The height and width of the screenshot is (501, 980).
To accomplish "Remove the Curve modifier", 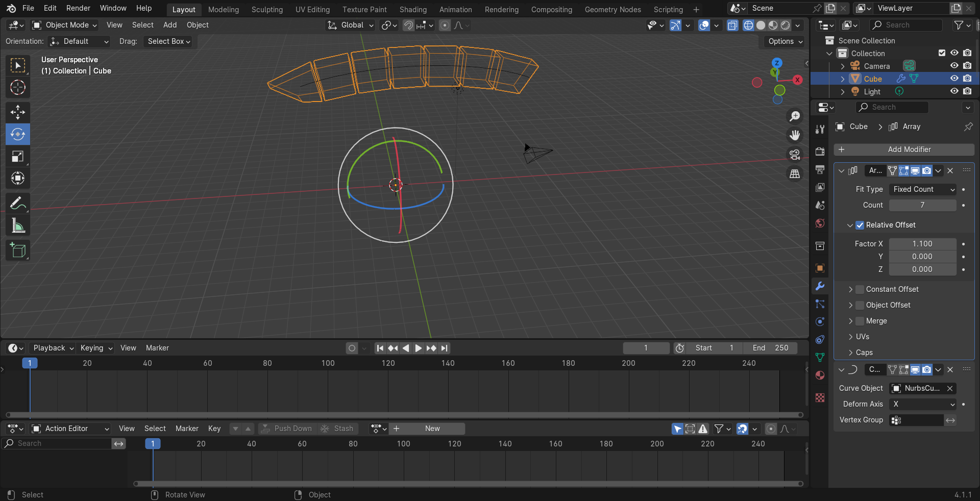I will (x=950, y=369).
